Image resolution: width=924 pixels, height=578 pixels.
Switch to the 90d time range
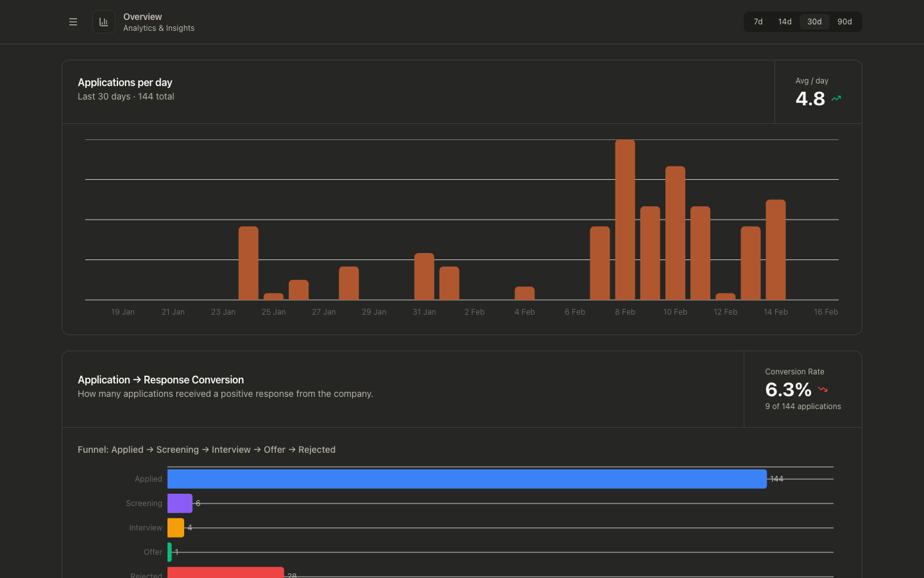[844, 21]
